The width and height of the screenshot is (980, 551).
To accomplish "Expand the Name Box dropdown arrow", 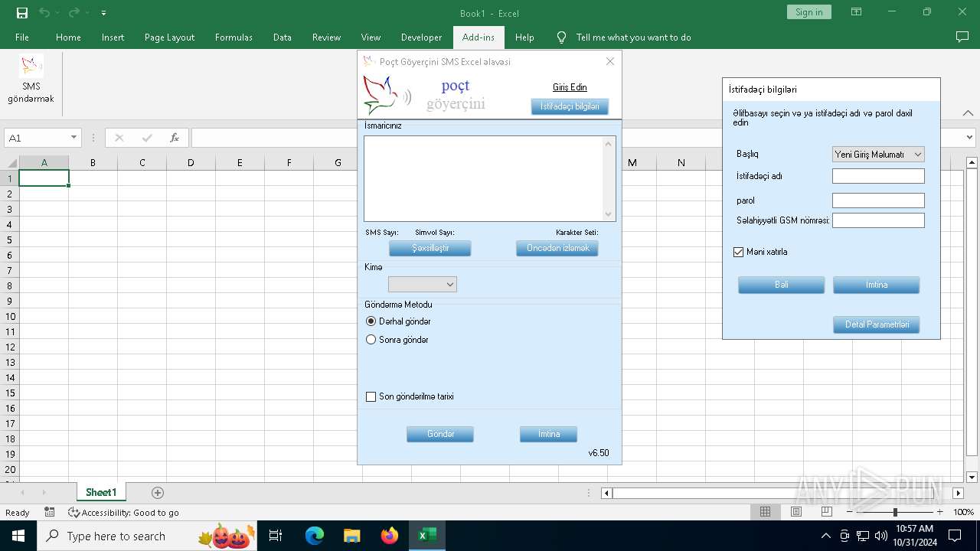I will (74, 138).
